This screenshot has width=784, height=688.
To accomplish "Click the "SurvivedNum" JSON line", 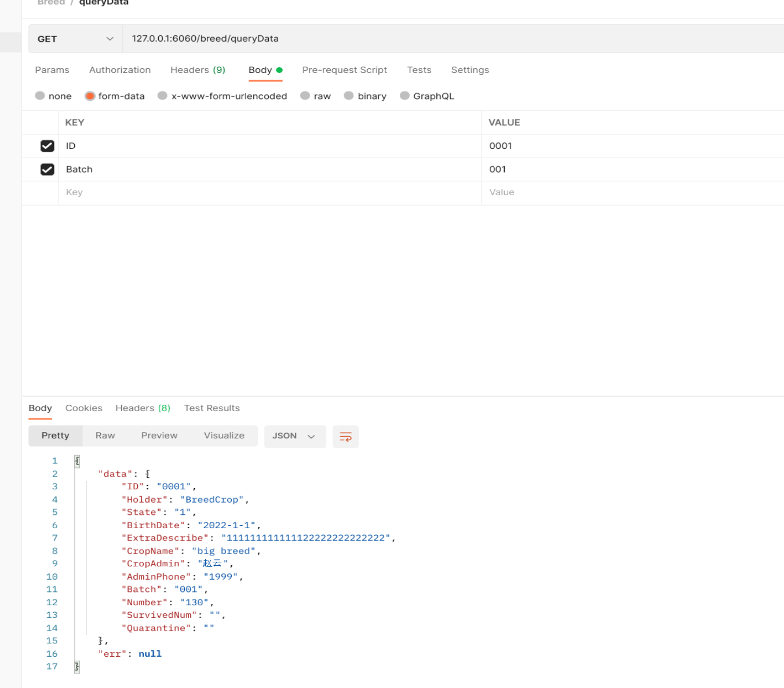I will point(173,615).
